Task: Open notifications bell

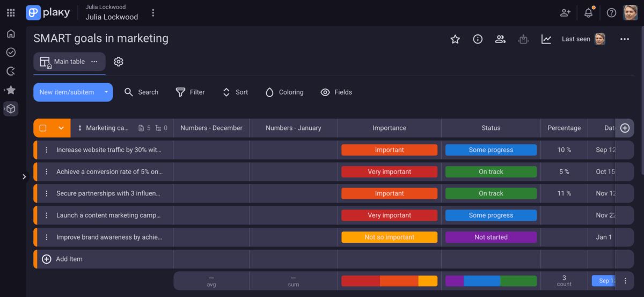Action: point(589,13)
